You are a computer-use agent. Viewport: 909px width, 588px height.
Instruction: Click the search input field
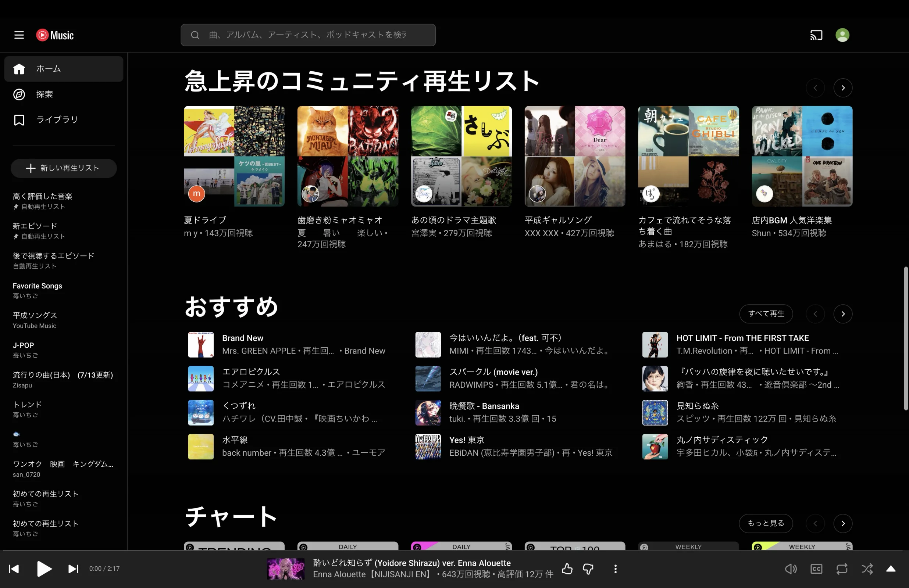coord(308,35)
